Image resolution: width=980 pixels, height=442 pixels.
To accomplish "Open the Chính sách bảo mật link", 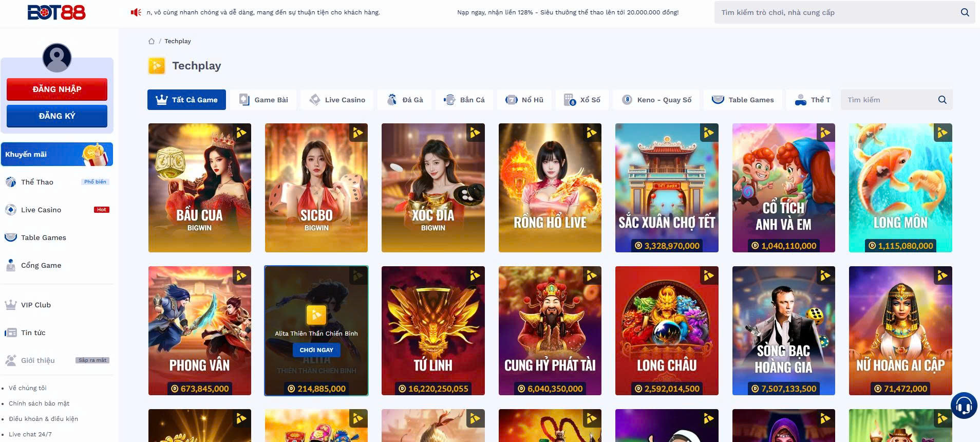I will 39,403.
